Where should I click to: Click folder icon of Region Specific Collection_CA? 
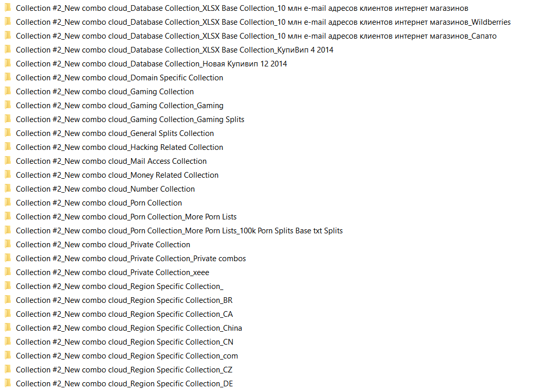(x=8, y=314)
